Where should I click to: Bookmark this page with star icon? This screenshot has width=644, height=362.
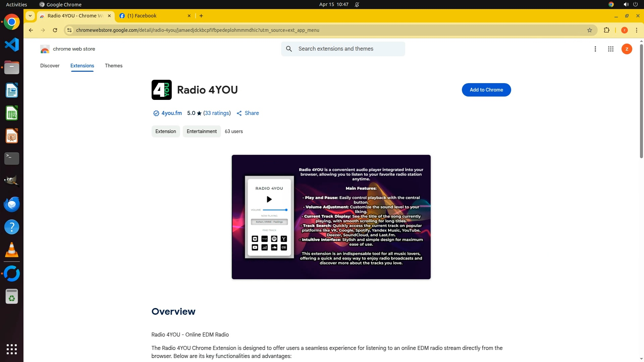(590, 30)
